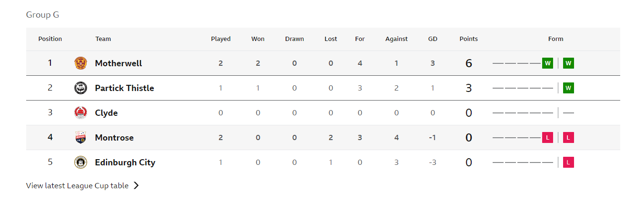Screen dimensions: 644x203
Task: Click the Edinburgh City club crest icon
Action: [80, 162]
